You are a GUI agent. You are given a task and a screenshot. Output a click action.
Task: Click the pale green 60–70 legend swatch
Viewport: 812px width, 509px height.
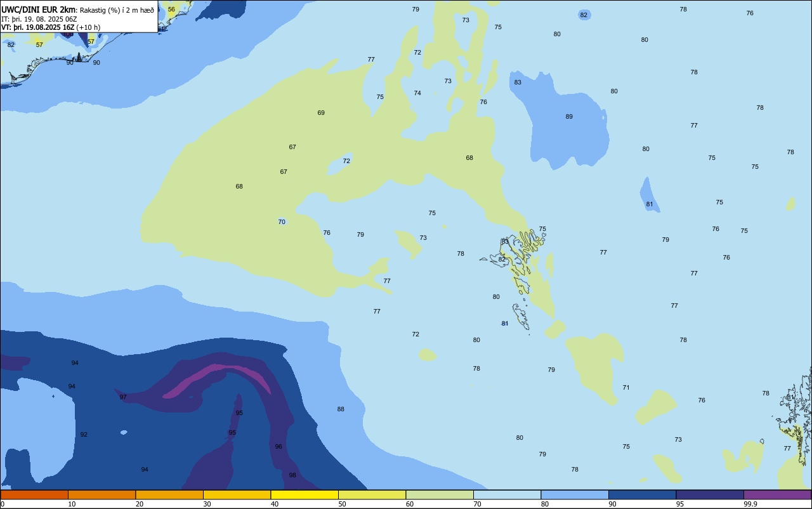[x=440, y=495]
